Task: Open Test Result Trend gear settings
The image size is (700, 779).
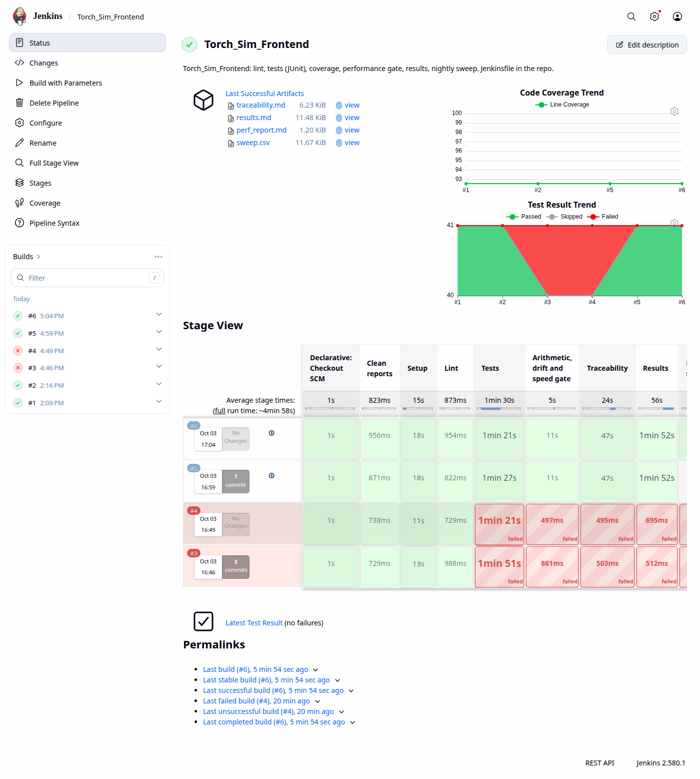Action: [x=674, y=223]
